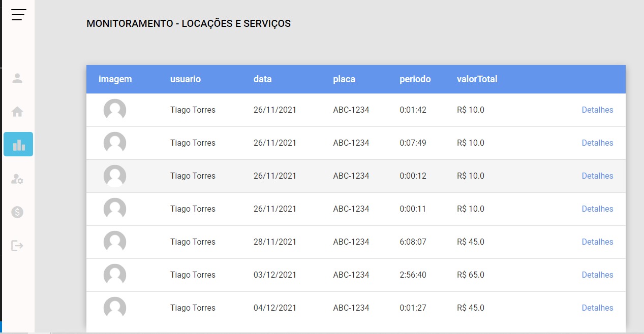Click Detalhes on the first table row

tap(597, 110)
